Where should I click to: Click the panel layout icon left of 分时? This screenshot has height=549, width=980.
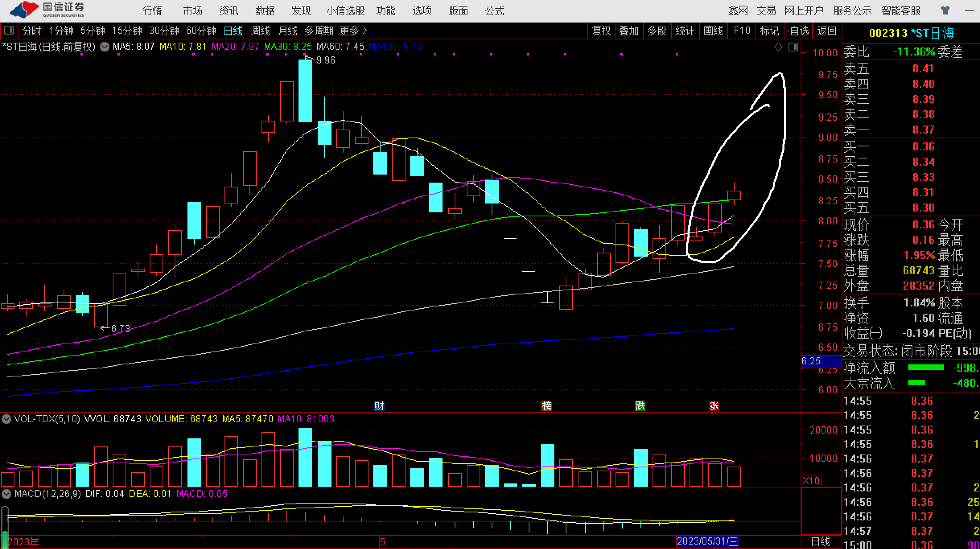pos(9,31)
